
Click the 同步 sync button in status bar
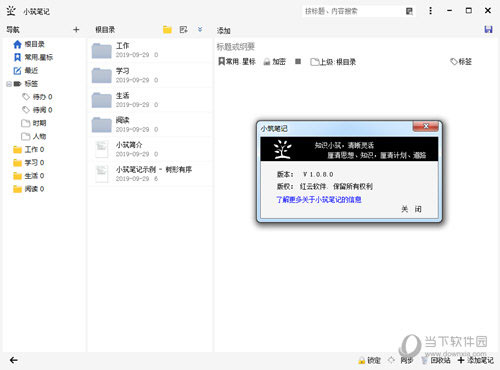401,360
